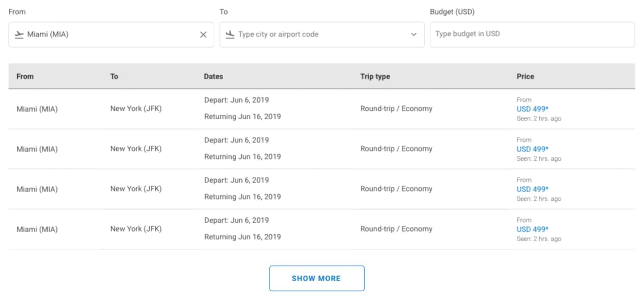Image resolution: width=644 pixels, height=297 pixels.
Task: Click the departing plane icon in From field
Action: pos(19,35)
